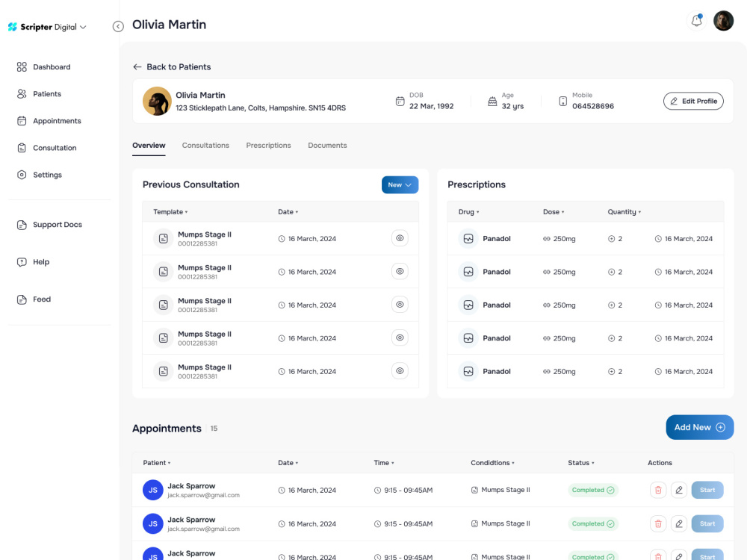Click drug icon of last Panadol row

[468, 371]
